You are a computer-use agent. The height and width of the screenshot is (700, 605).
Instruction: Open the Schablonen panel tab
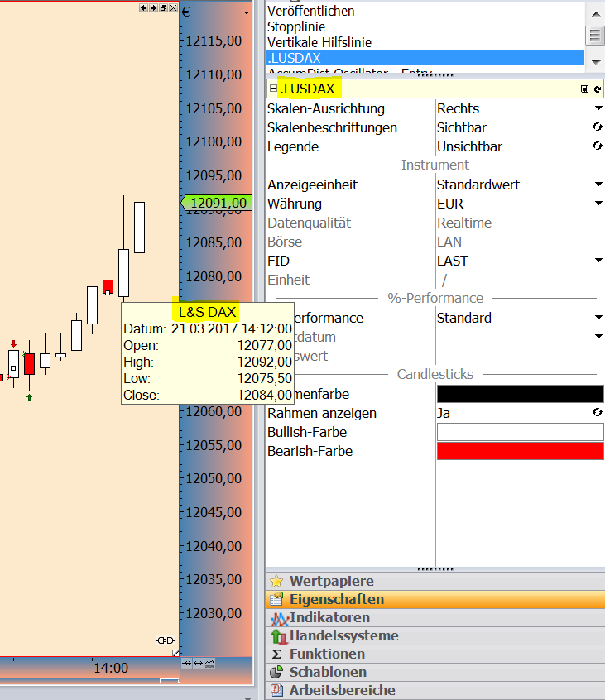[x=435, y=672]
